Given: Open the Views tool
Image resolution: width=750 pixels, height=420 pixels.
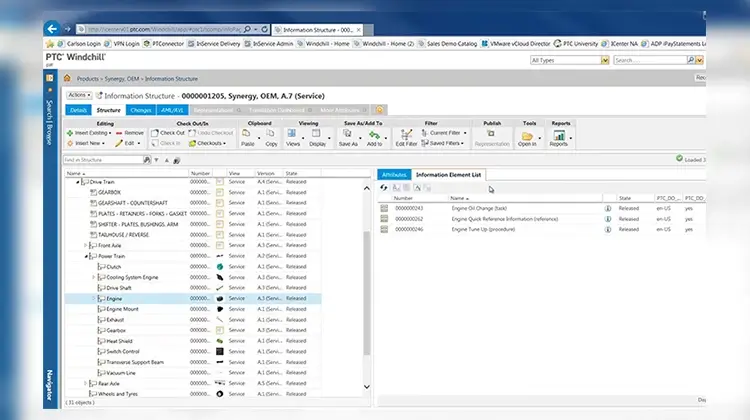Looking at the screenshot, I should click(x=292, y=137).
